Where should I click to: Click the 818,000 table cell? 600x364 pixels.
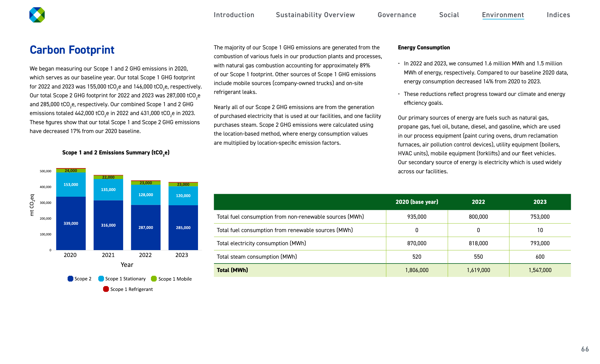tap(478, 243)
